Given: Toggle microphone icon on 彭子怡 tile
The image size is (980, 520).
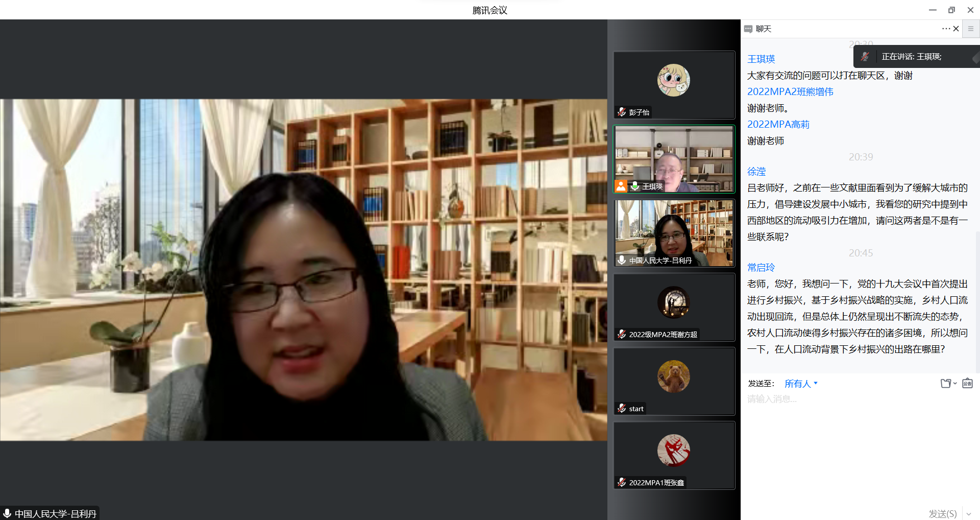Looking at the screenshot, I should [622, 112].
